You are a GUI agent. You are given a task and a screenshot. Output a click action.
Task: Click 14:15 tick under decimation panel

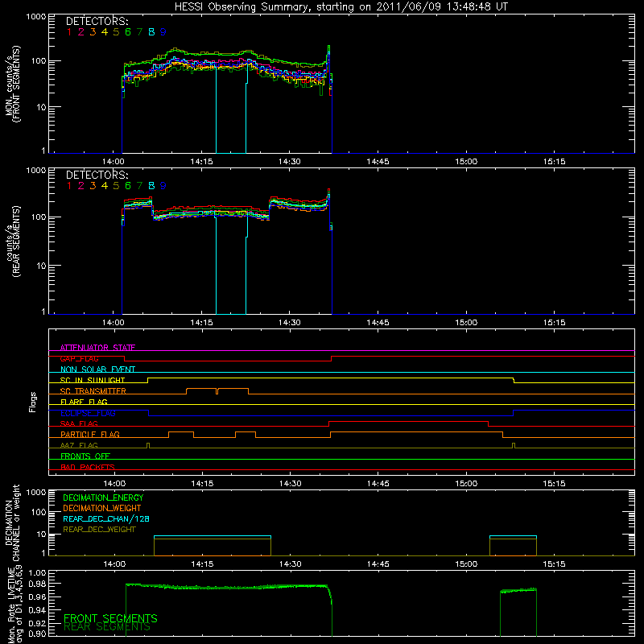tap(202, 564)
